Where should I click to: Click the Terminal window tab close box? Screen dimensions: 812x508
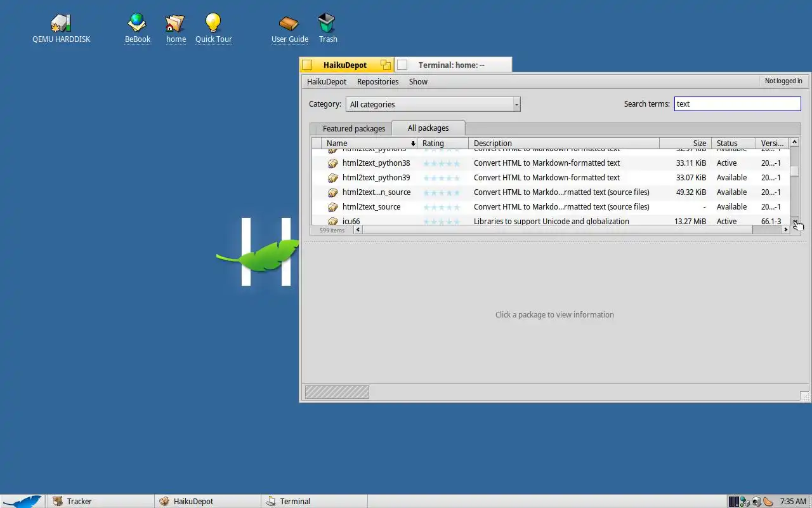coord(402,65)
